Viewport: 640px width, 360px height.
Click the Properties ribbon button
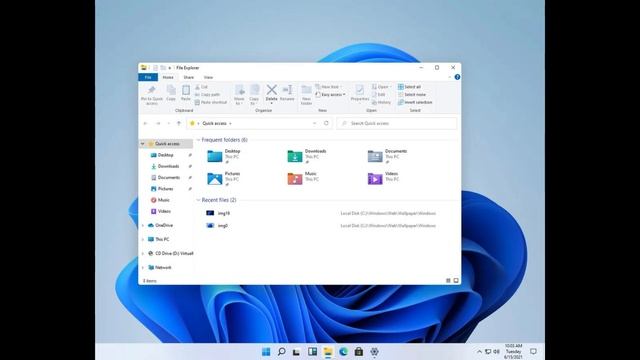(360, 93)
